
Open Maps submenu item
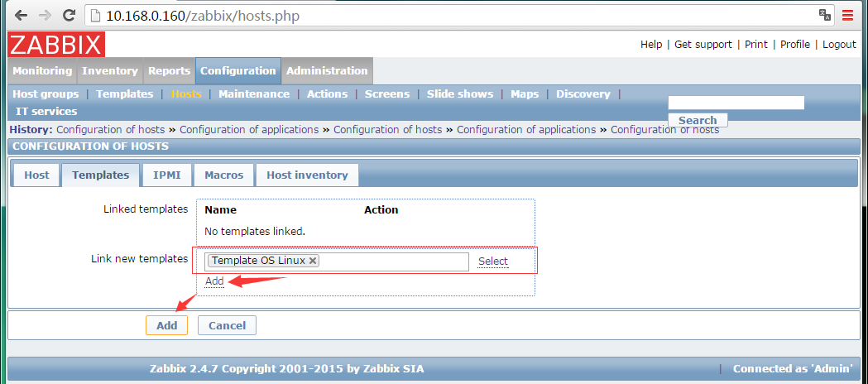[x=525, y=94]
